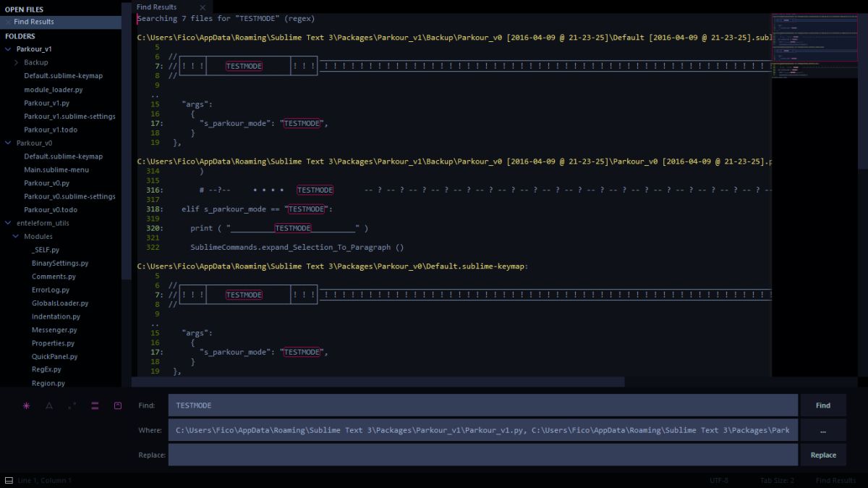Click Line 1, Column 1 status entry
The image size is (868, 488).
coord(44,481)
